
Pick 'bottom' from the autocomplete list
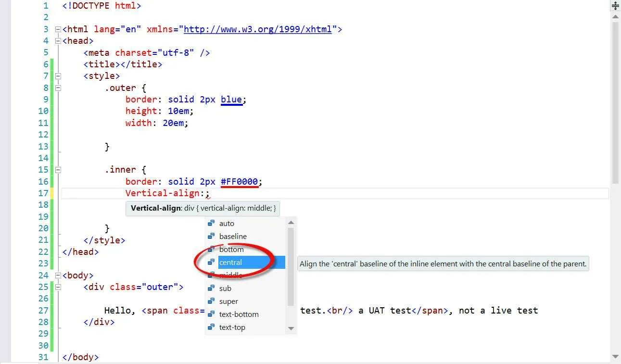(x=231, y=250)
